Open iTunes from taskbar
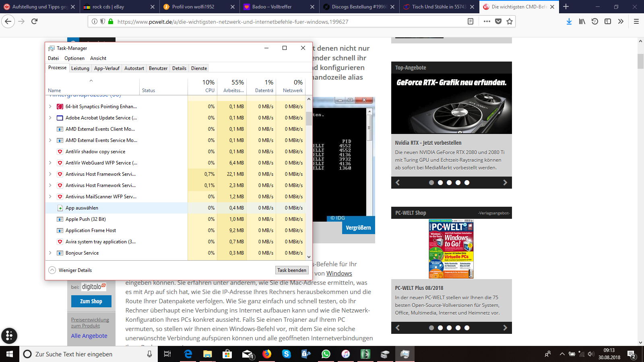The image size is (644, 362). [346, 354]
